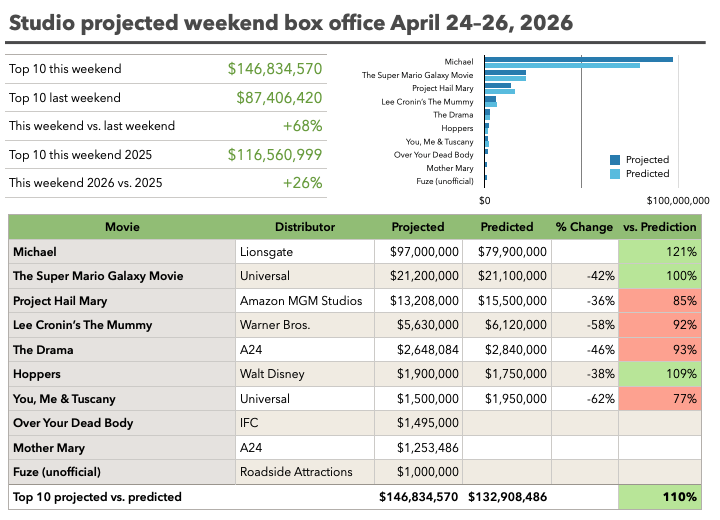Click the 121% vs. prediction cell
Viewport: 720px width, 520px height.
[659, 252]
